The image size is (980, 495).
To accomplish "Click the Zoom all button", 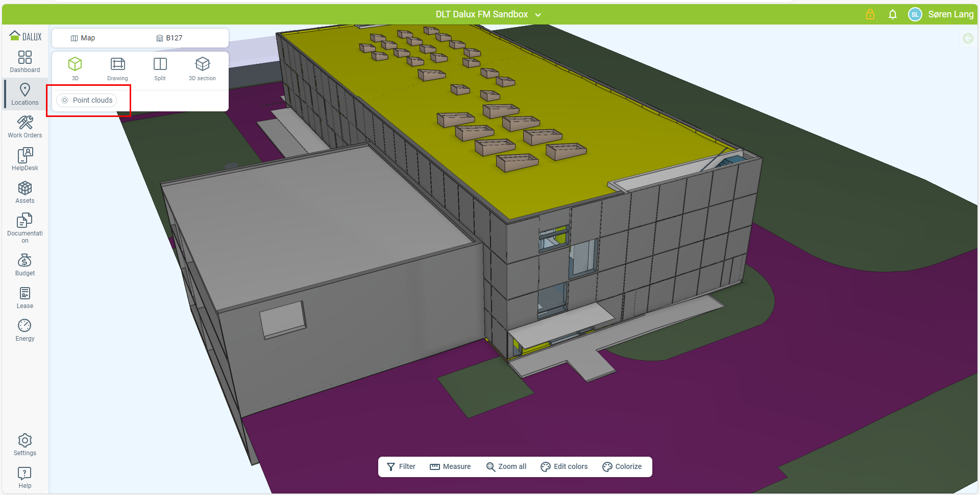I will click(x=506, y=466).
